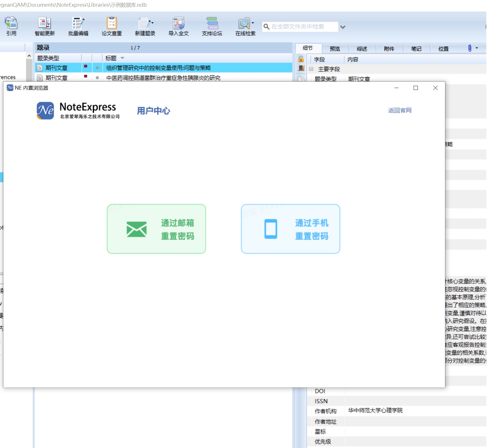Viewport: 488px width, 448px height.
Task: Switch to 预览 preview tab
Action: pos(335,49)
